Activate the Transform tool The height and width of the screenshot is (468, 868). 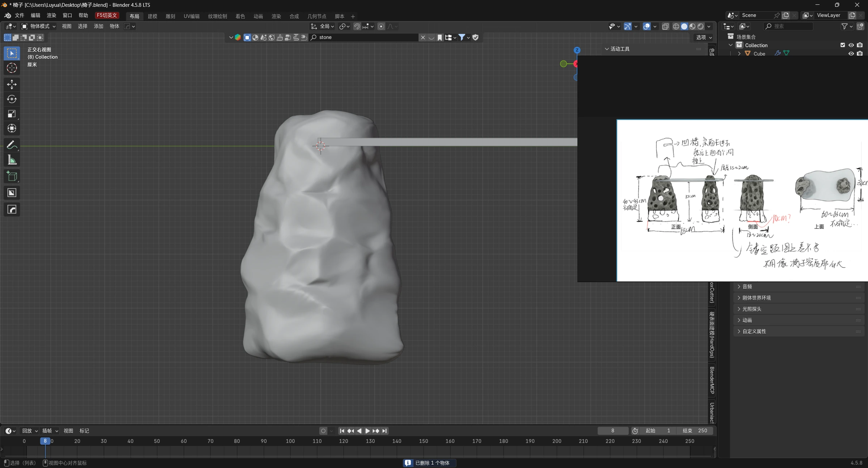[12, 128]
